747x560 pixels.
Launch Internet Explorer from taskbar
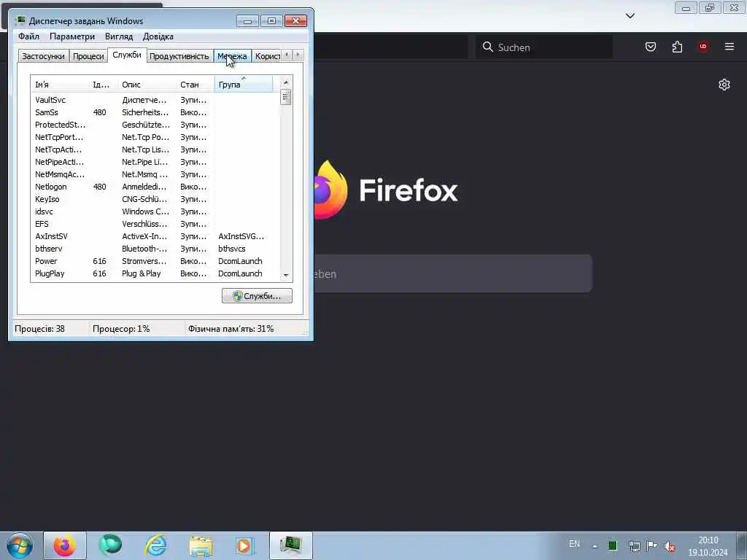coord(156,545)
